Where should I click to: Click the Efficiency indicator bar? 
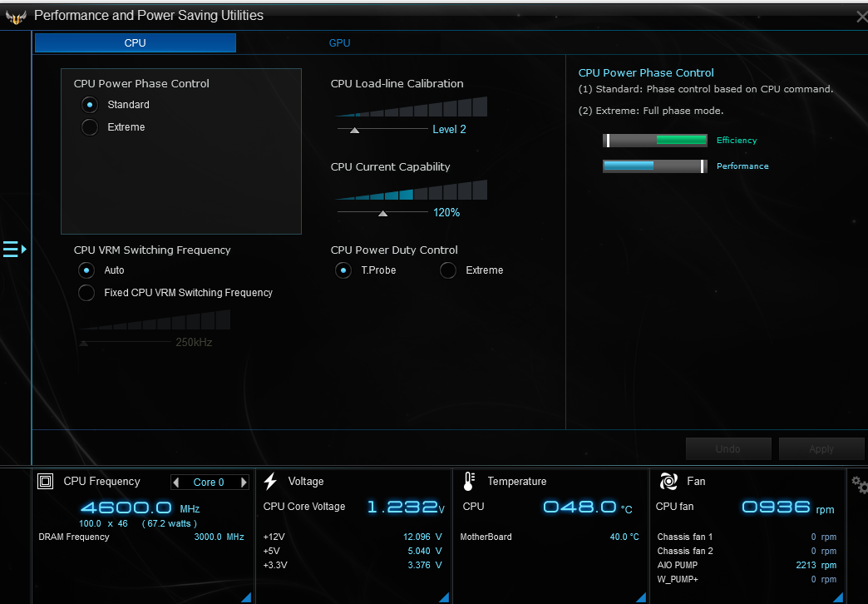(655, 141)
